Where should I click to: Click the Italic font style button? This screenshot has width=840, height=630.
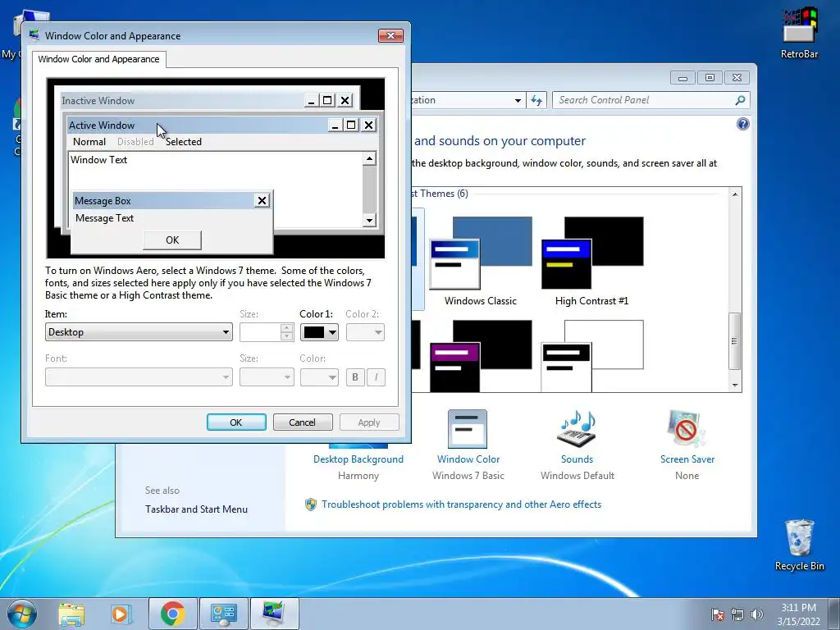pyautogui.click(x=376, y=377)
